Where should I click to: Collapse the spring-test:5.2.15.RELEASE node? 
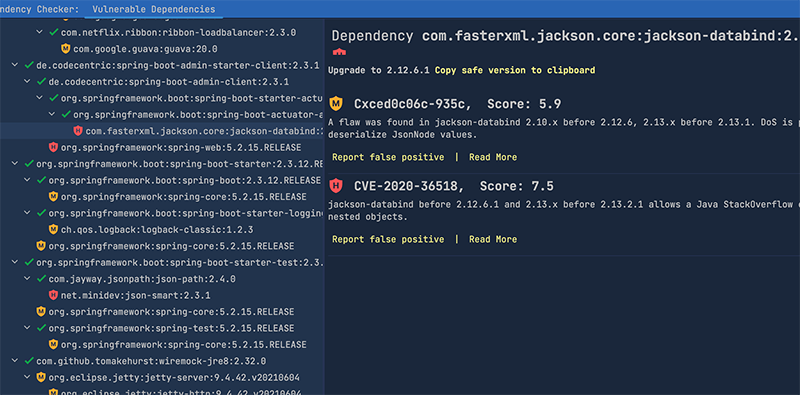27,328
